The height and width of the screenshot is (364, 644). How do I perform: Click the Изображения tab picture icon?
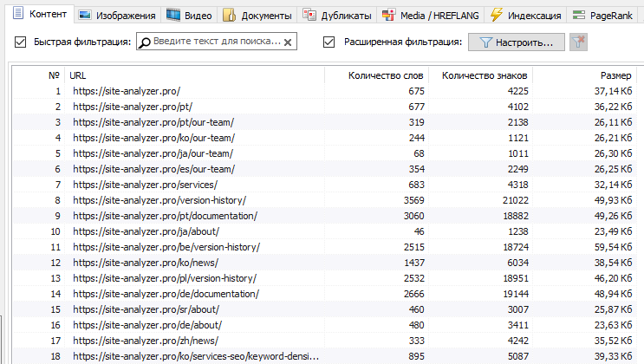pos(85,16)
